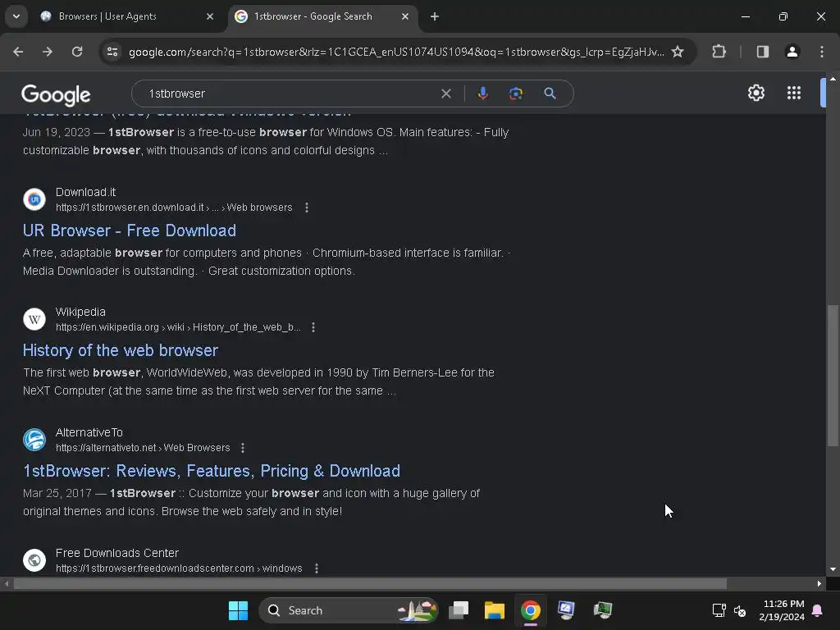Click the scroll-left arrow on horizontal scrollbar

click(x=7, y=583)
